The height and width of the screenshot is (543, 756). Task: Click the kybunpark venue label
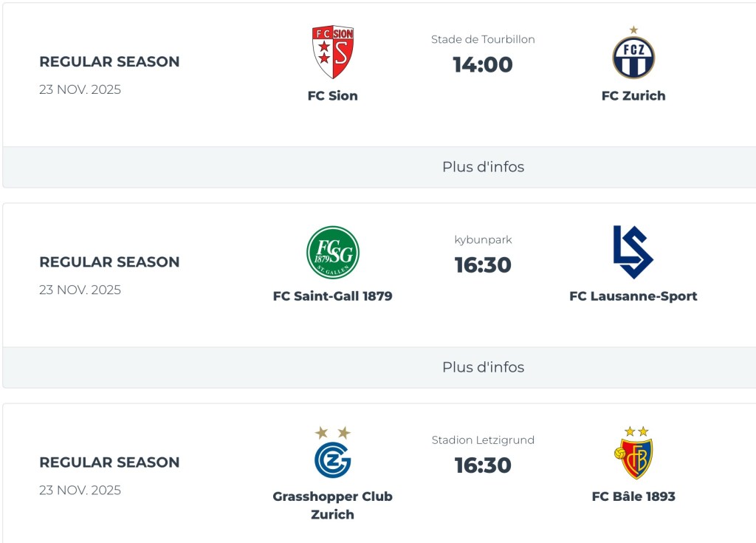(x=483, y=239)
